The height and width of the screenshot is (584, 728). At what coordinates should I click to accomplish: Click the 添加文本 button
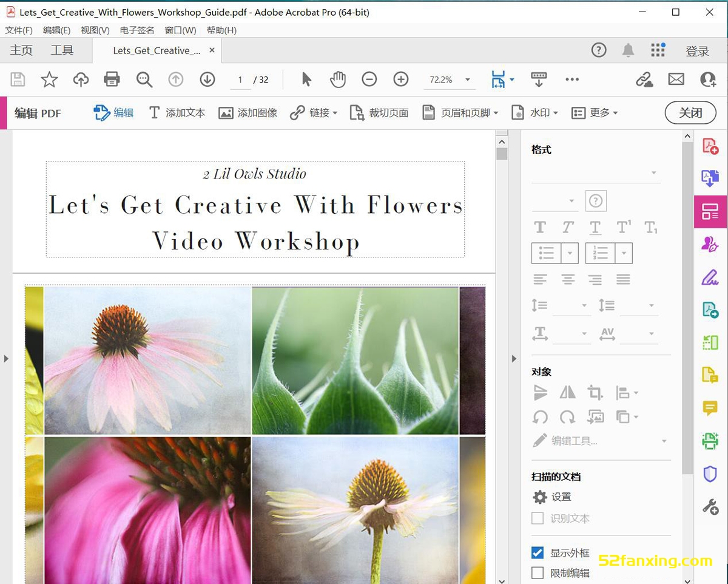coord(177,113)
